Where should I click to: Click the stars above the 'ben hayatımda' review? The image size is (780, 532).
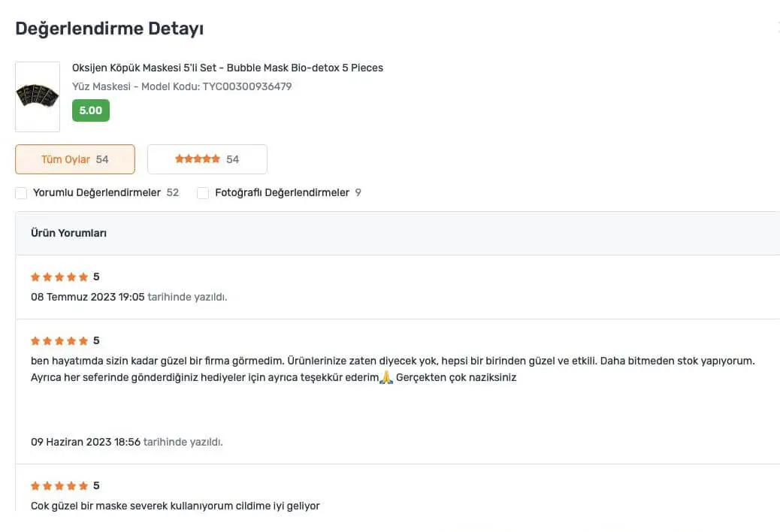point(59,341)
